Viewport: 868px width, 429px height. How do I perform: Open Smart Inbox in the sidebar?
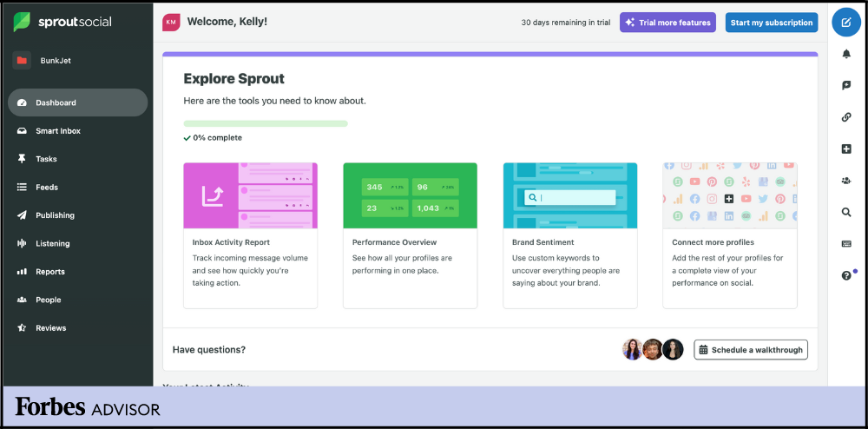pos(57,131)
